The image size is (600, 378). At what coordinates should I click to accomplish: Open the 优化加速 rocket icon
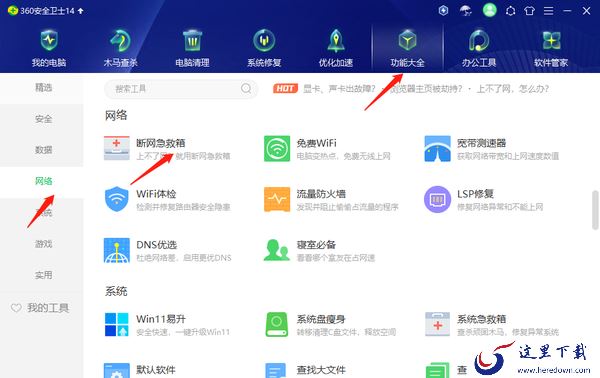[x=336, y=41]
